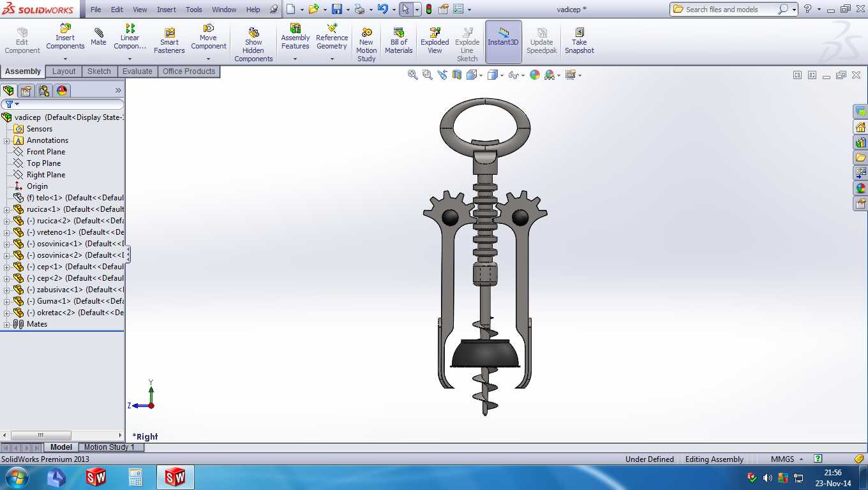Open Edit Appearance color wheel in view toolbar
The width and height of the screenshot is (868, 490).
[x=535, y=75]
